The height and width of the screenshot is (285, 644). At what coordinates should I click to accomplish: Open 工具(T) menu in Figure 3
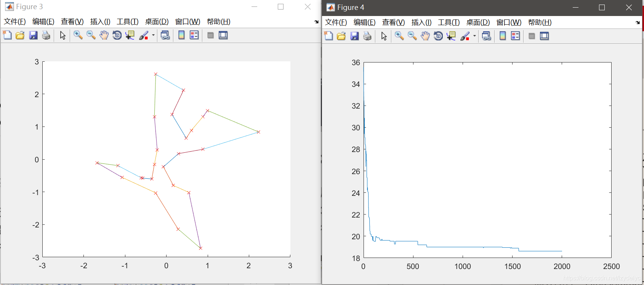coord(128,22)
